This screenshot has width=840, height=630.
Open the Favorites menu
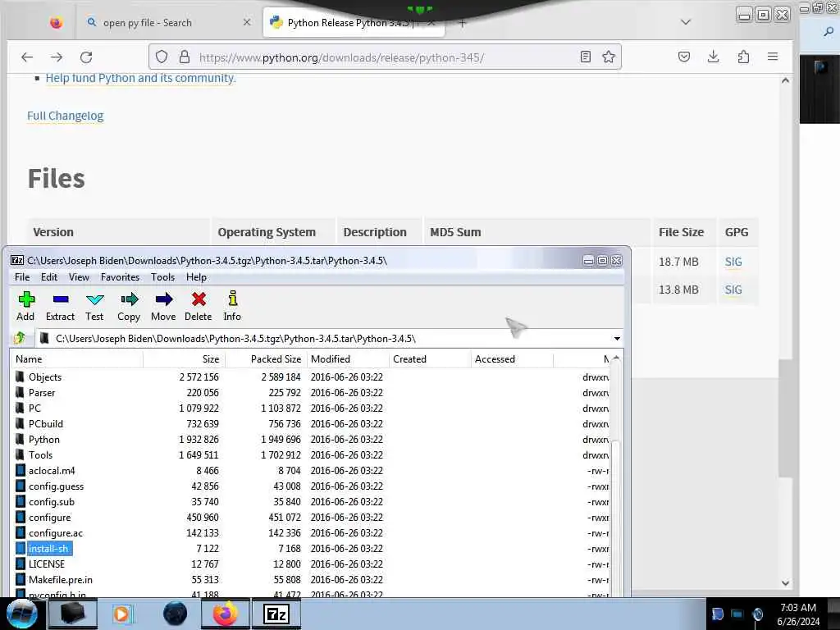(120, 277)
